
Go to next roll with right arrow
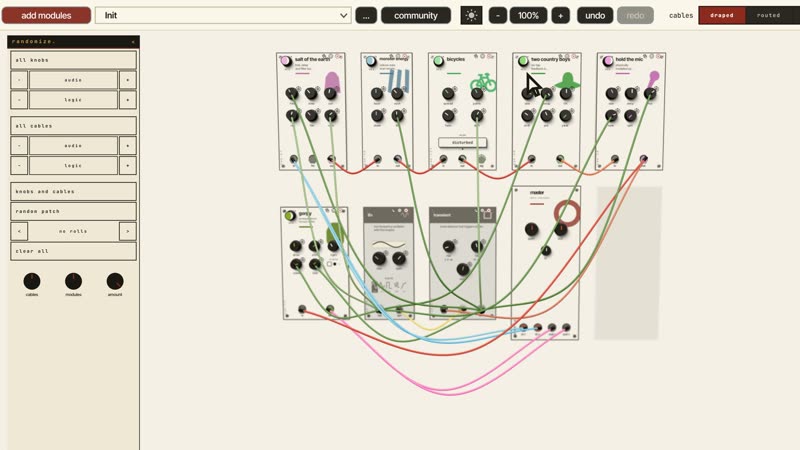tap(128, 231)
